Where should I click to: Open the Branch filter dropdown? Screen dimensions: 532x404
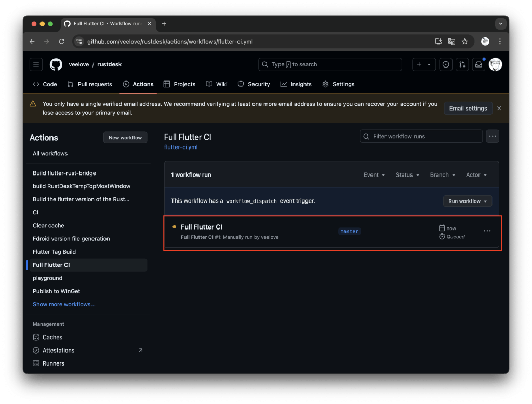[x=442, y=175]
